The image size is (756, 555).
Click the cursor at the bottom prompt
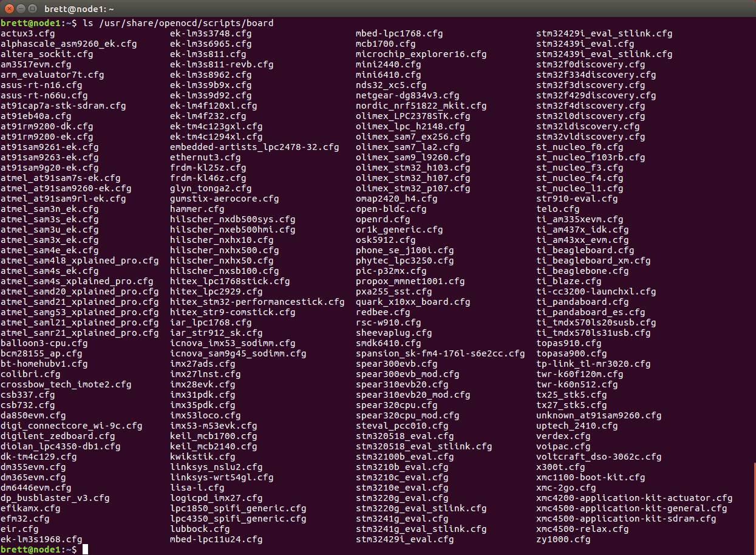85,550
